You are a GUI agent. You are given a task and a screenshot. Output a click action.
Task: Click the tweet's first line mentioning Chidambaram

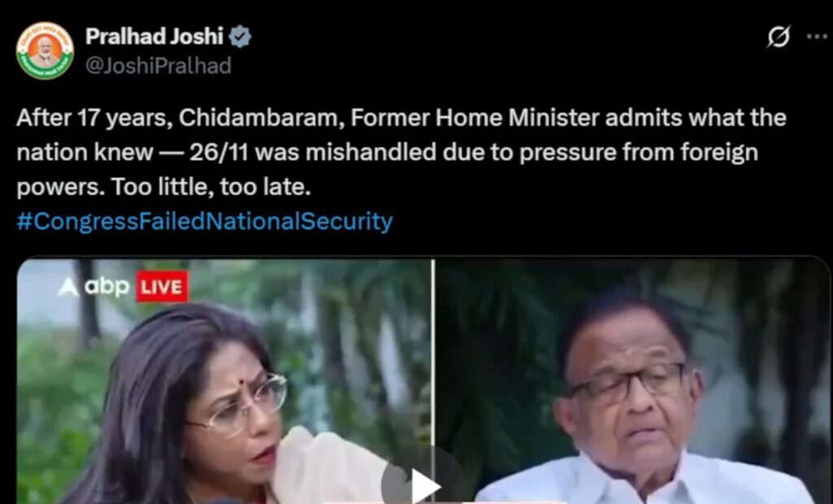click(401, 118)
